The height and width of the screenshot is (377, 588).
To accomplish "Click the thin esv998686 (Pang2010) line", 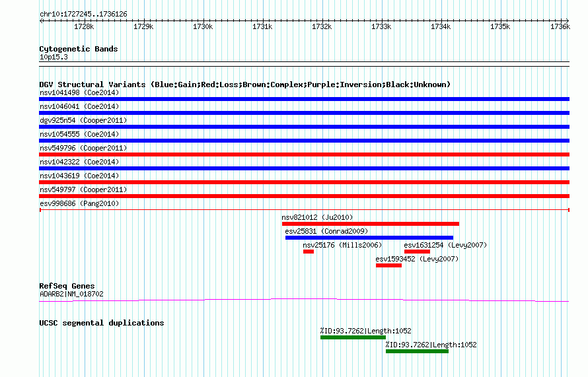I will coord(304,210).
